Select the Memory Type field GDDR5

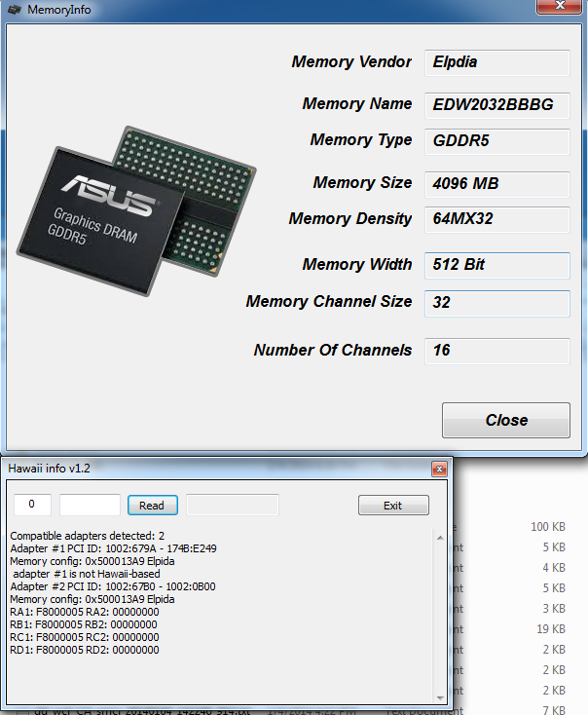[x=497, y=141]
